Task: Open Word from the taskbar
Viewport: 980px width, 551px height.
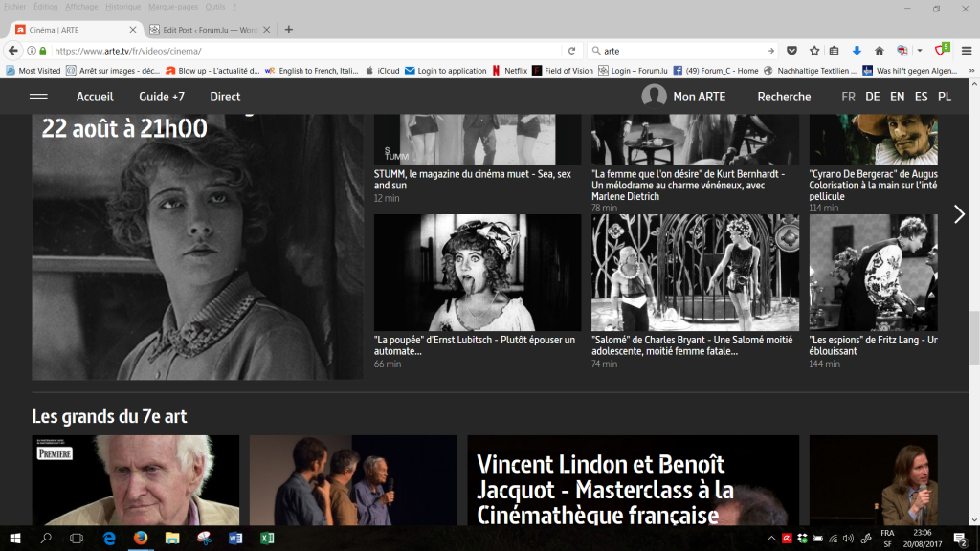Action: coord(235,538)
